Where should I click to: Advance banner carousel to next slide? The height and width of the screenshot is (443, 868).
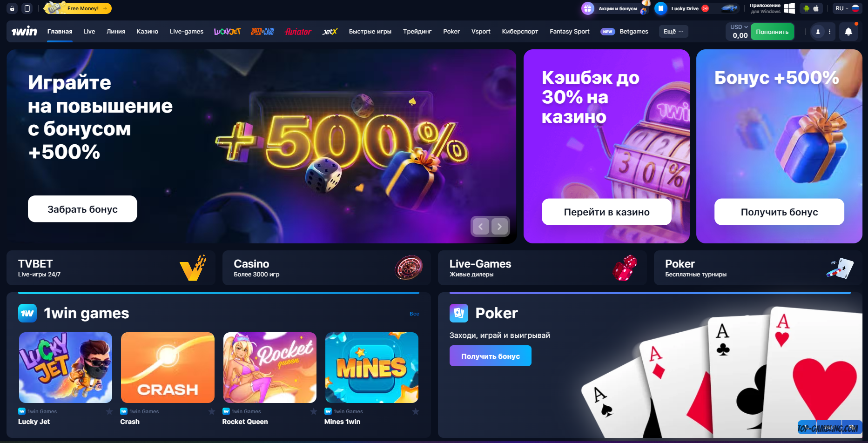coord(499,227)
